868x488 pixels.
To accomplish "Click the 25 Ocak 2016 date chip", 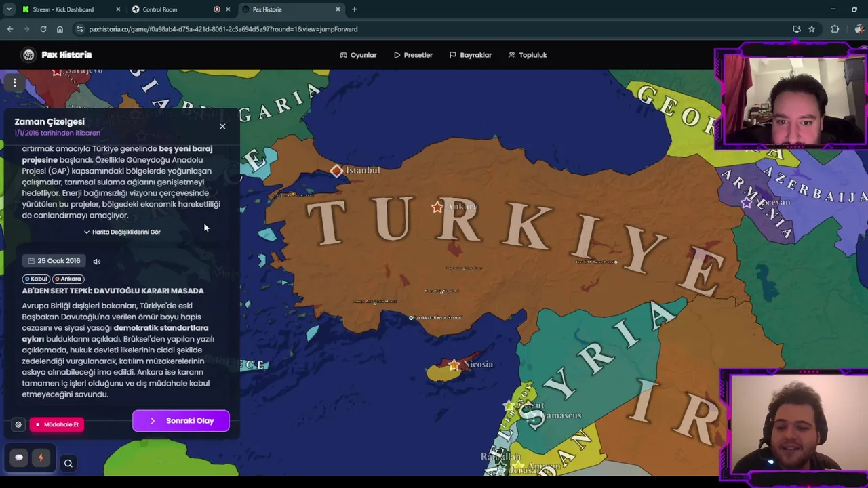I will [x=54, y=261].
